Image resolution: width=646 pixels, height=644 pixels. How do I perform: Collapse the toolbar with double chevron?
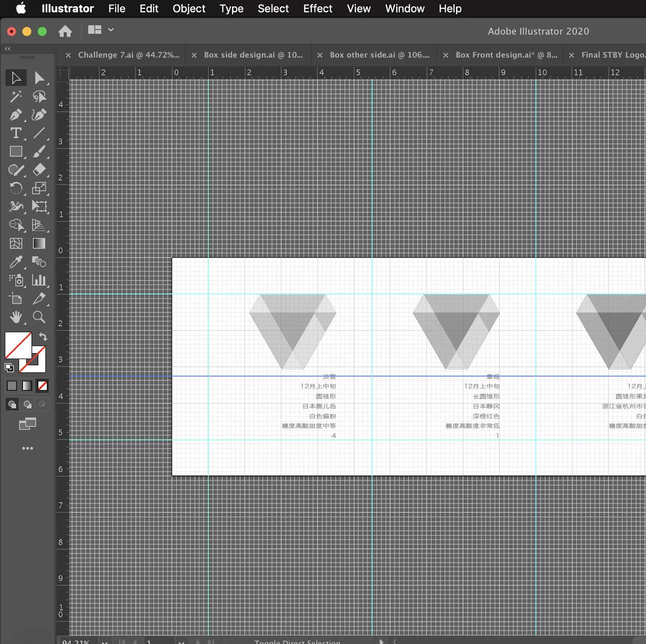click(x=8, y=48)
